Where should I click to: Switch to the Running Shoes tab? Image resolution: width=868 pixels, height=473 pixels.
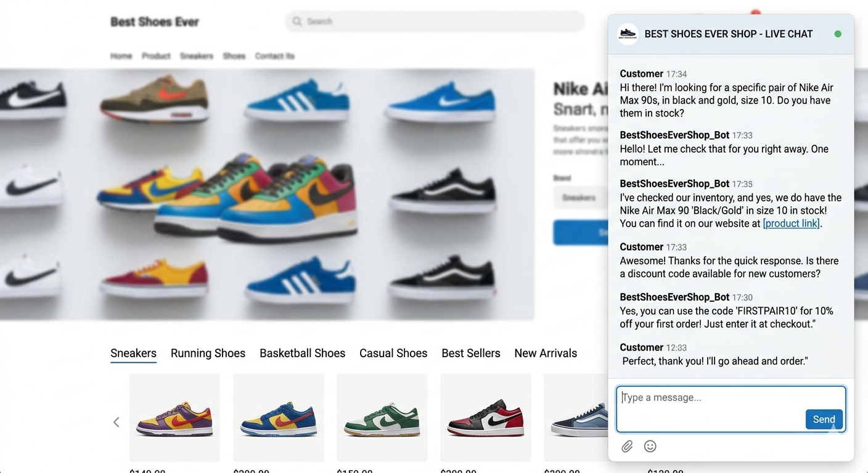(x=208, y=354)
